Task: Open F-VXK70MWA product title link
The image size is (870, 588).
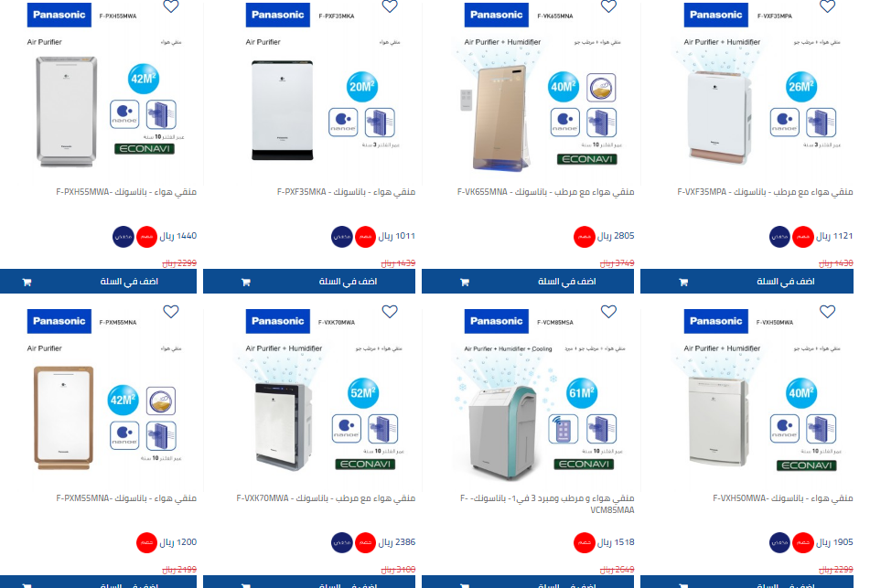Action: (x=326, y=498)
